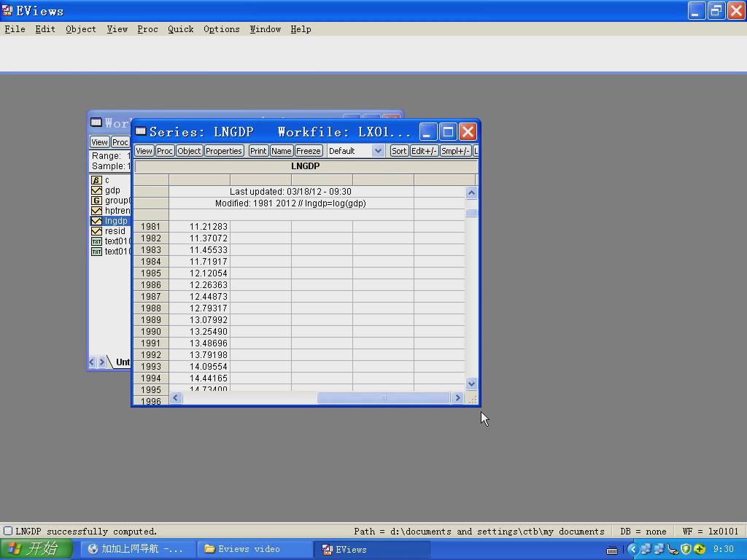747x560 pixels.
Task: Select coefficient vector c icon in workfile
Action: coord(96,180)
